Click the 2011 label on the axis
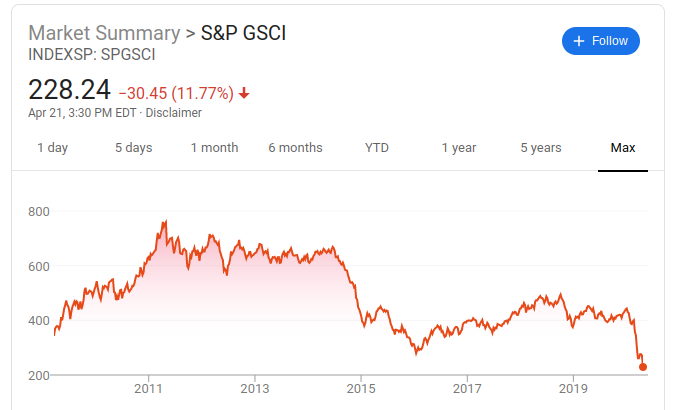Image resolution: width=676 pixels, height=410 pixels. point(149,388)
